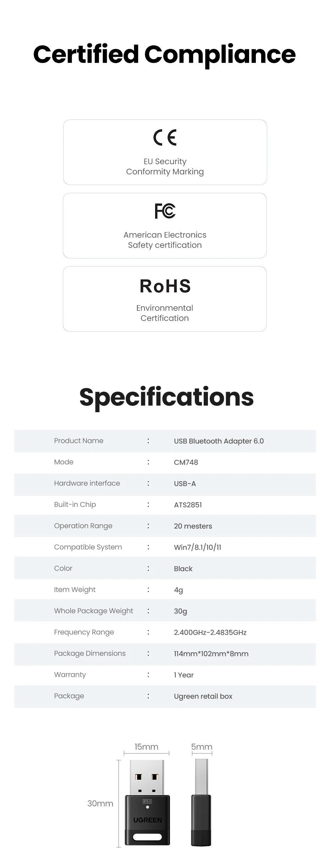Click the built-in chip value "ATS2851"

coord(188,505)
